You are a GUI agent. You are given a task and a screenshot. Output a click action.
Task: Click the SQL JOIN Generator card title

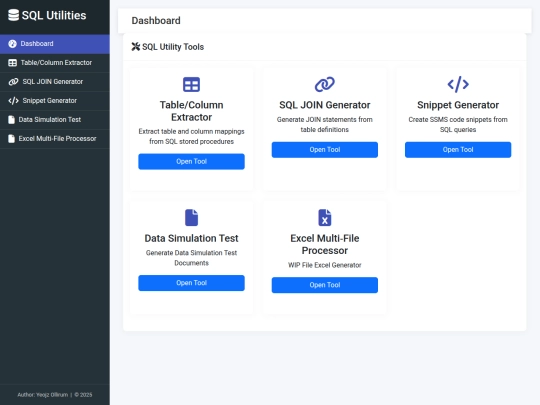(325, 105)
